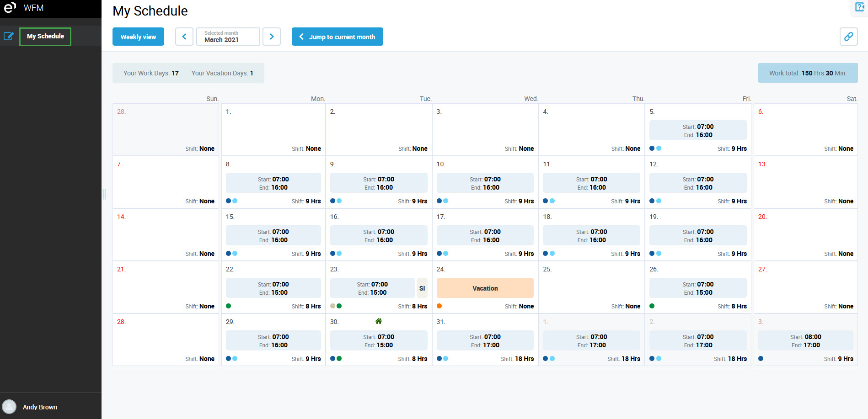The width and height of the screenshot is (868, 419).
Task: Open the March 31 shift ending 17:00
Action: (485, 341)
